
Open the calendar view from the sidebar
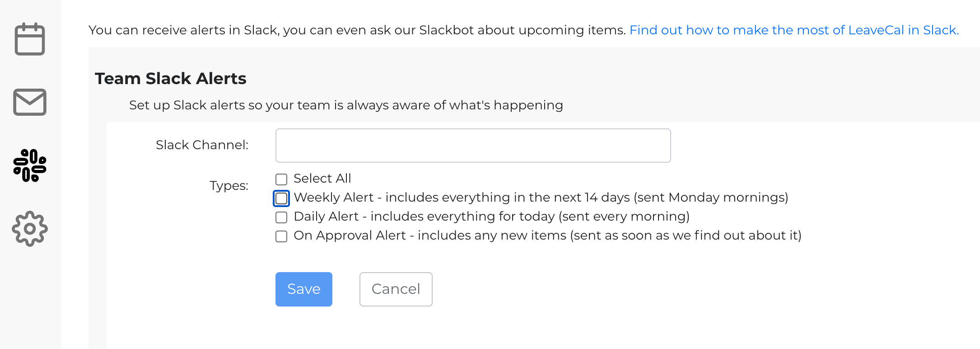[30, 39]
